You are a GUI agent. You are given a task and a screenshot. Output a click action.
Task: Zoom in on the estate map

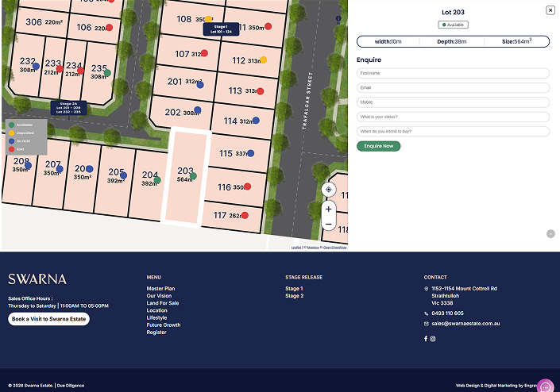pos(329,209)
